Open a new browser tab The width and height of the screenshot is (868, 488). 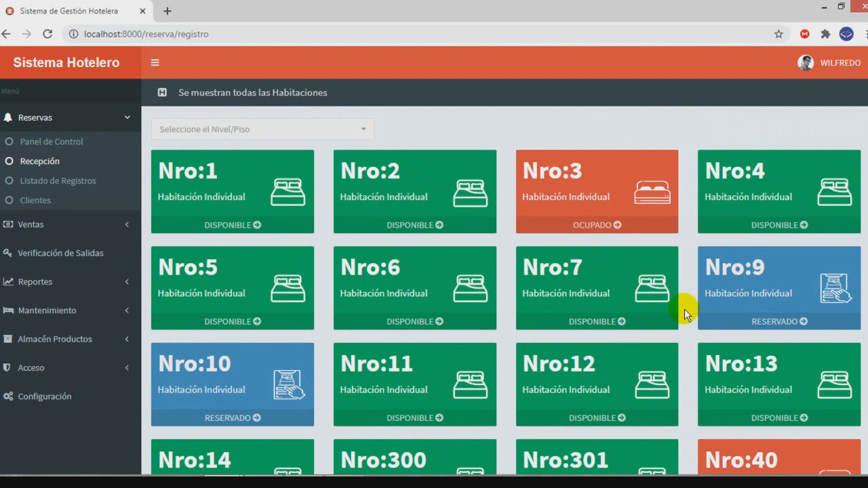click(x=167, y=11)
